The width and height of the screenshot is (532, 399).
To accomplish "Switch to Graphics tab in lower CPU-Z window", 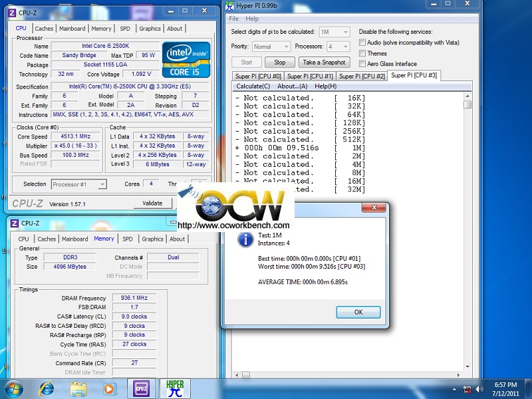I will click(152, 239).
